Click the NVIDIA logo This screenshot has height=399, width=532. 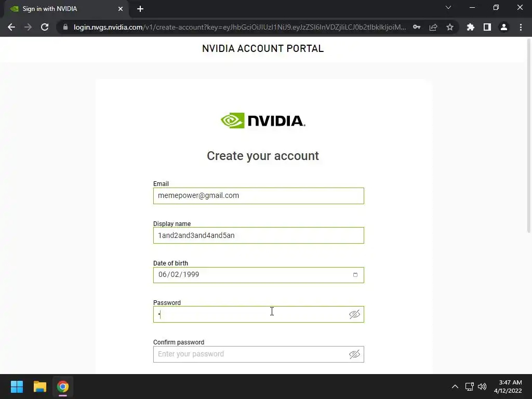263,121
